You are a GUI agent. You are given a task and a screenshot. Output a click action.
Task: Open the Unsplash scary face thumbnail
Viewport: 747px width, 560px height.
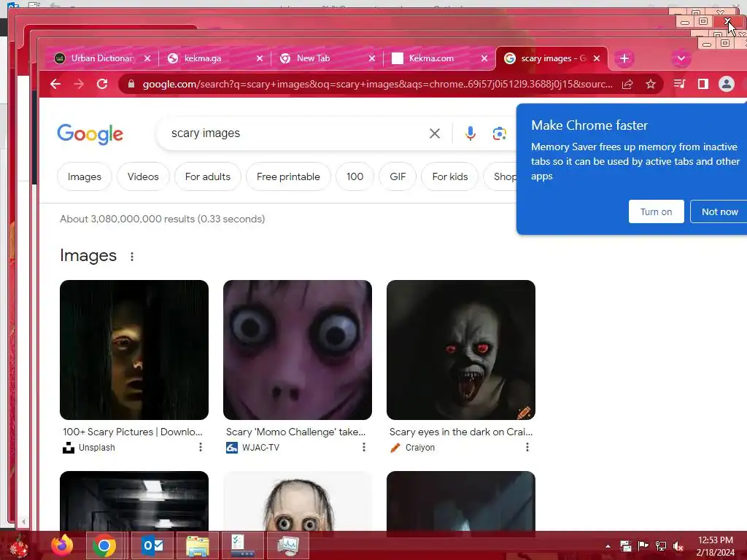134,350
